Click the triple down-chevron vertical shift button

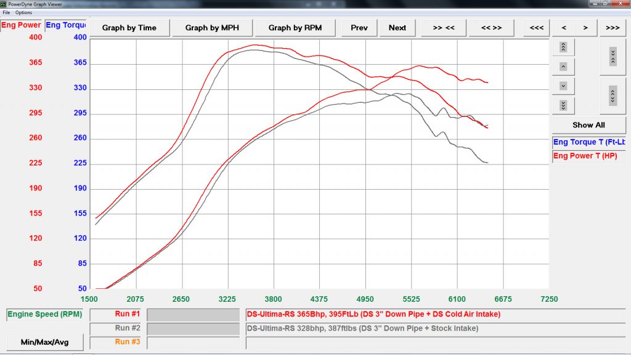click(x=563, y=105)
